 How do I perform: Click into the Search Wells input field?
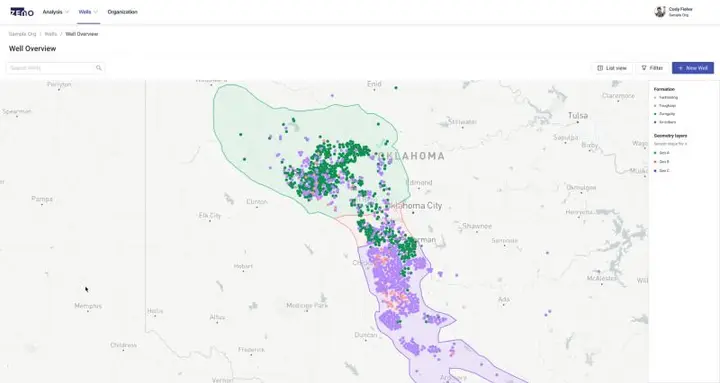click(56, 68)
